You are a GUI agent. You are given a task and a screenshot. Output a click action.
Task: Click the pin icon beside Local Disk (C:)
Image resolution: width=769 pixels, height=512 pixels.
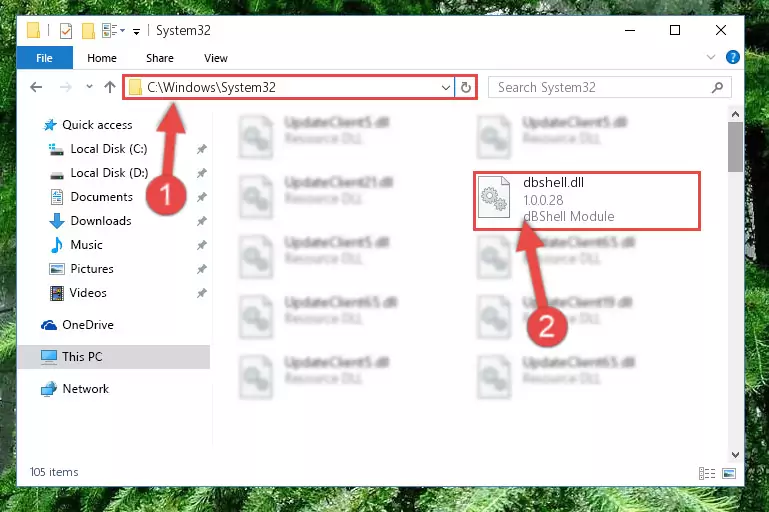click(201, 149)
